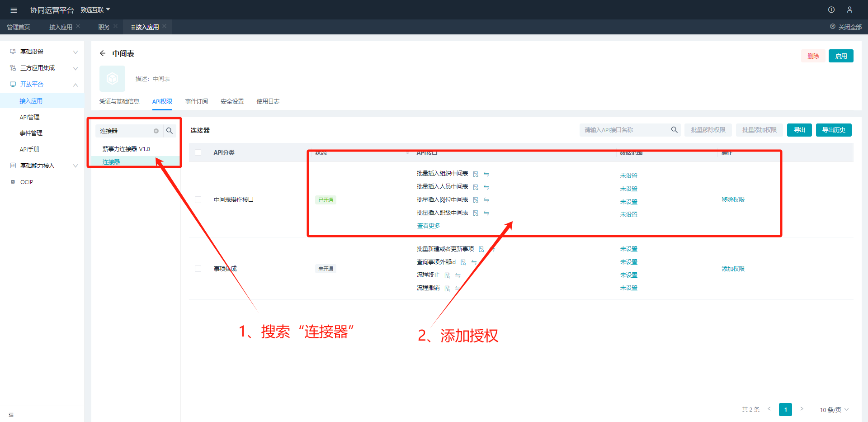Expand the 基础能力接入 sidebar group
Image resolution: width=868 pixels, height=422 pixels.
[x=75, y=166]
